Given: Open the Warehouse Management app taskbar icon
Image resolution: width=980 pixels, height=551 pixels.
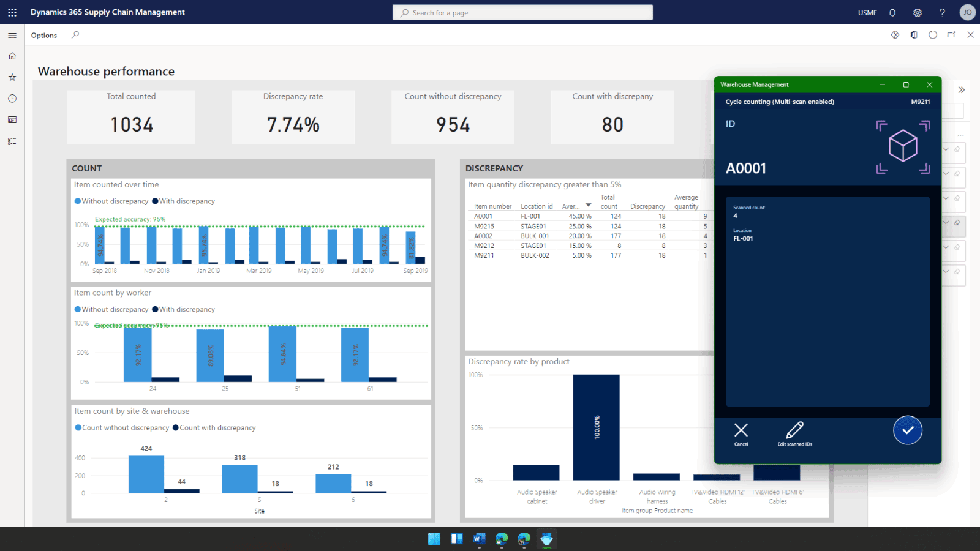Looking at the screenshot, I should tap(546, 539).
